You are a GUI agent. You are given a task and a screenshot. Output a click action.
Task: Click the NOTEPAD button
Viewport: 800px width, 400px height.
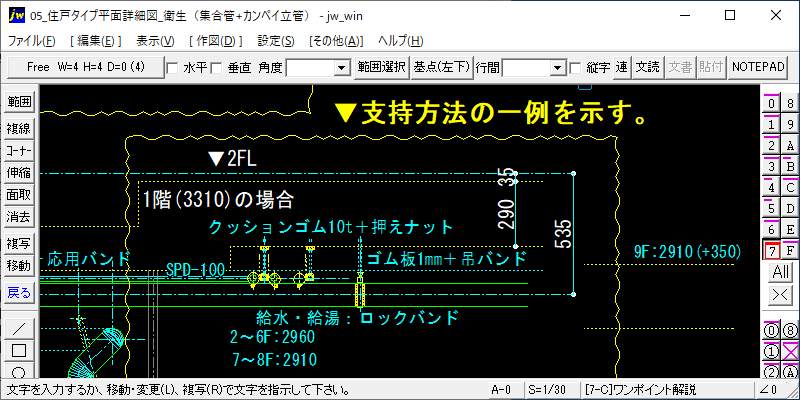pos(758,67)
